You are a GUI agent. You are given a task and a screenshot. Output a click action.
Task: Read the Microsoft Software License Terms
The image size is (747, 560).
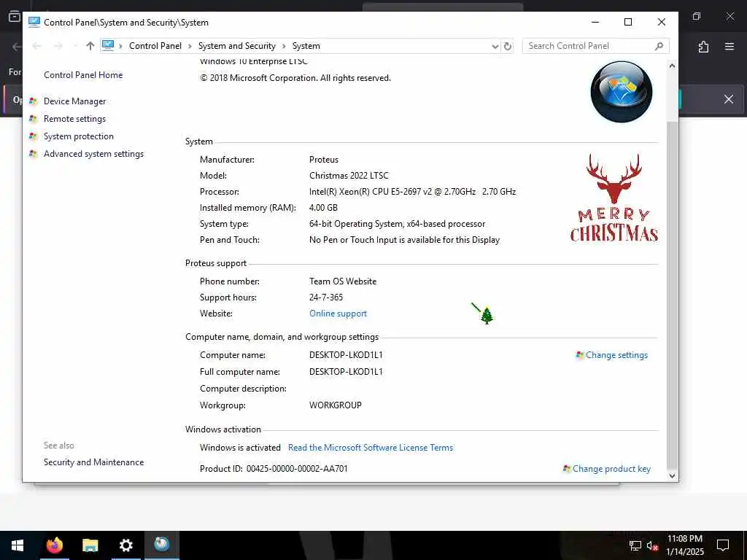click(x=371, y=448)
